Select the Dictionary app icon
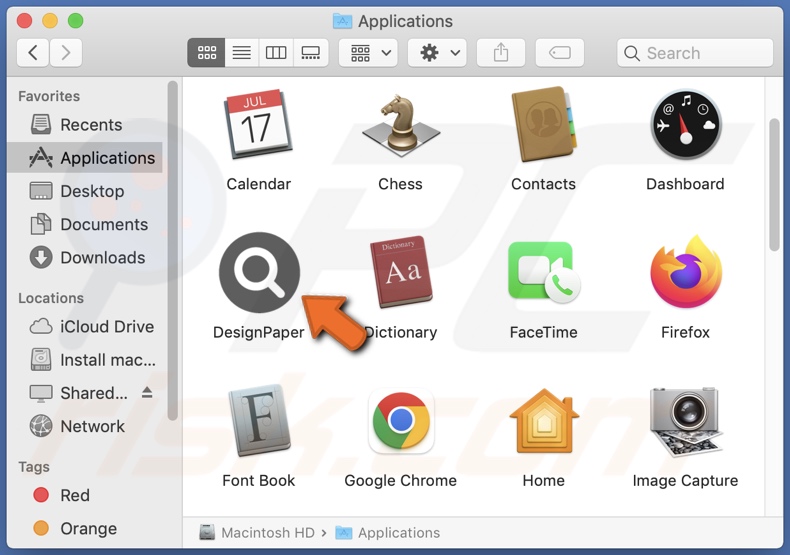This screenshot has height=555, width=790. [x=401, y=272]
